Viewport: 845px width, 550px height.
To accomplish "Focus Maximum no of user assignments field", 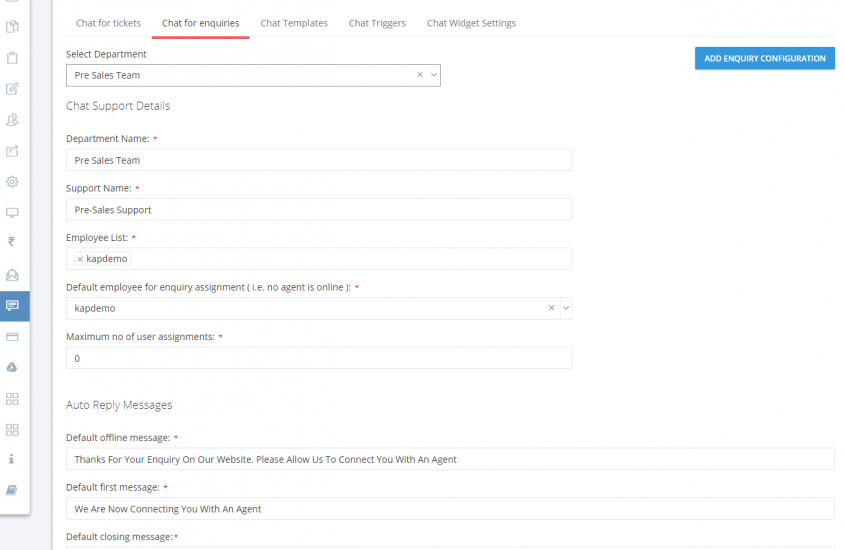I will coord(319,358).
